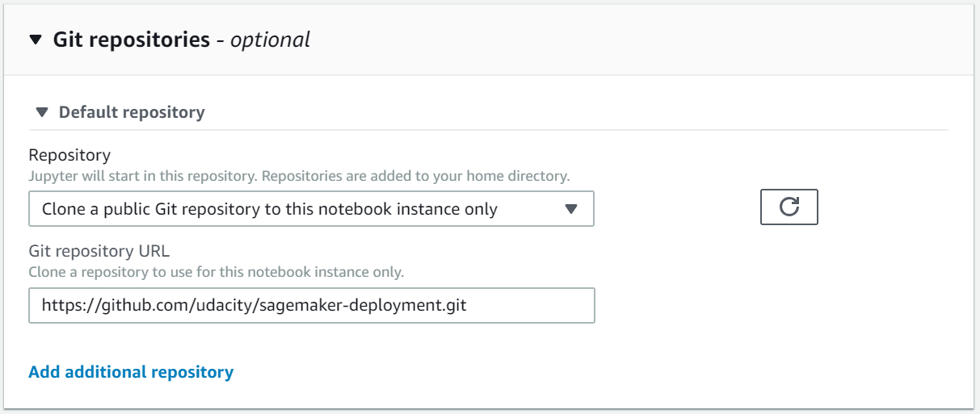Click the Git repositories heading text
The image size is (980, 414).
pos(131,40)
